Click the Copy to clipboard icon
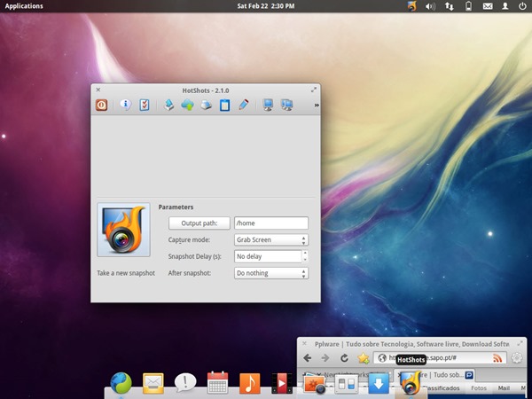 point(224,105)
